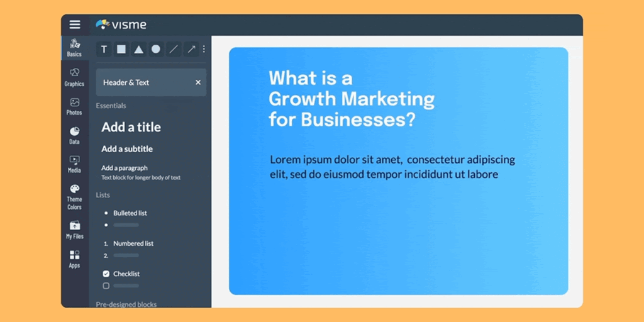Click the Visme logo
The width and height of the screenshot is (644, 322).
[x=121, y=25]
